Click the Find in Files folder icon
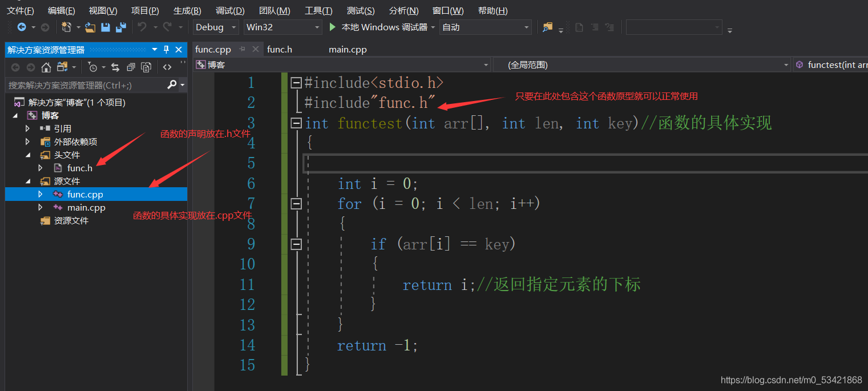The height and width of the screenshot is (391, 868). click(x=547, y=27)
